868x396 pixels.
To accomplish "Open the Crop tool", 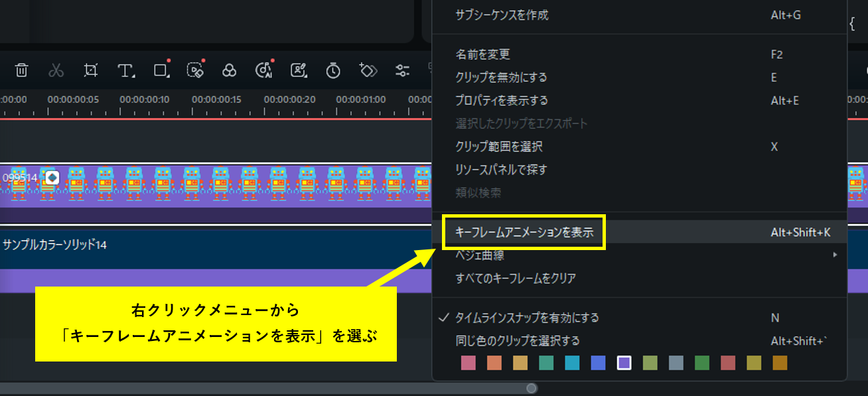I will point(91,70).
